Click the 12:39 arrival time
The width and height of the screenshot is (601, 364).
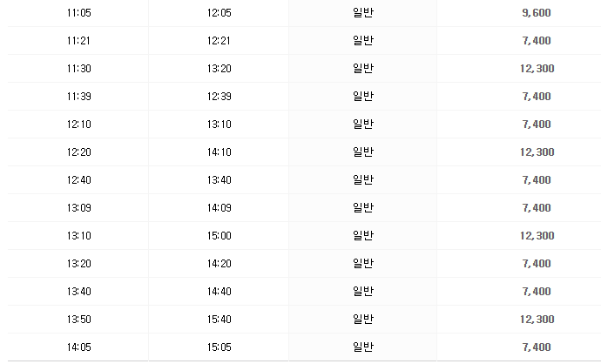point(219,97)
